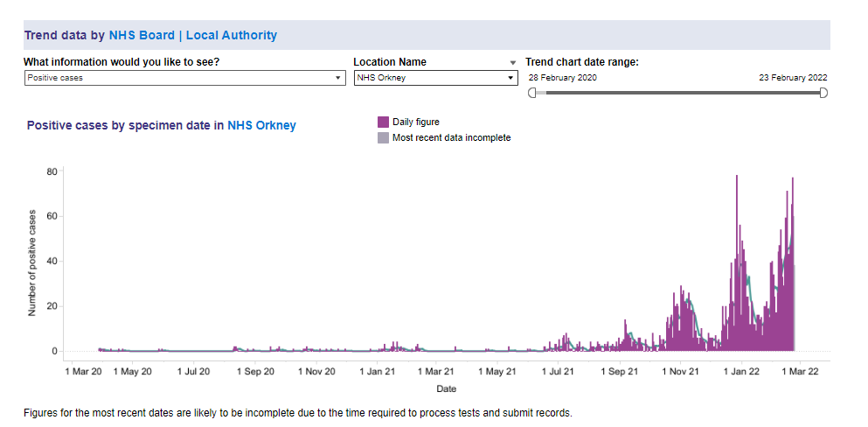Click the left date range slider handle
This screenshot has width=868, height=427.
tap(532, 93)
